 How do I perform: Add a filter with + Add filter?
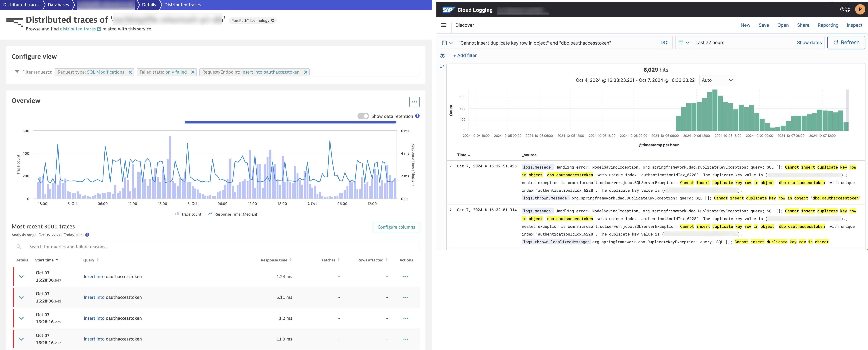click(465, 56)
